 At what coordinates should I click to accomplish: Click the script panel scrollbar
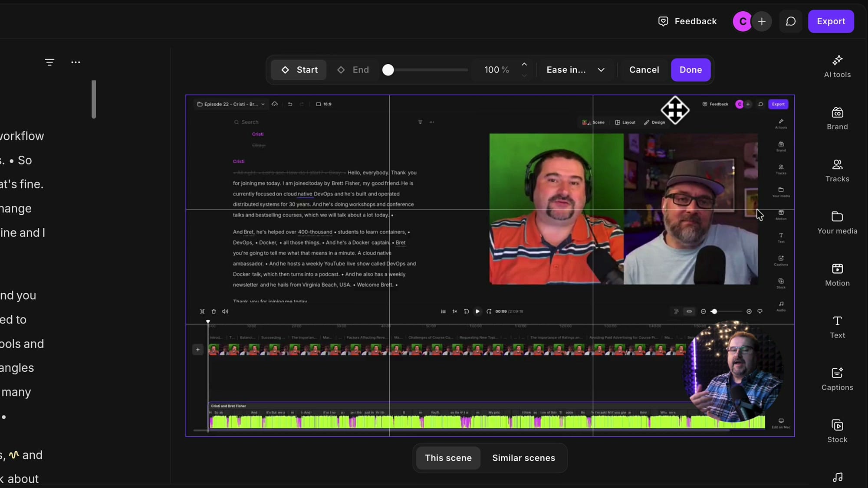tap(94, 99)
